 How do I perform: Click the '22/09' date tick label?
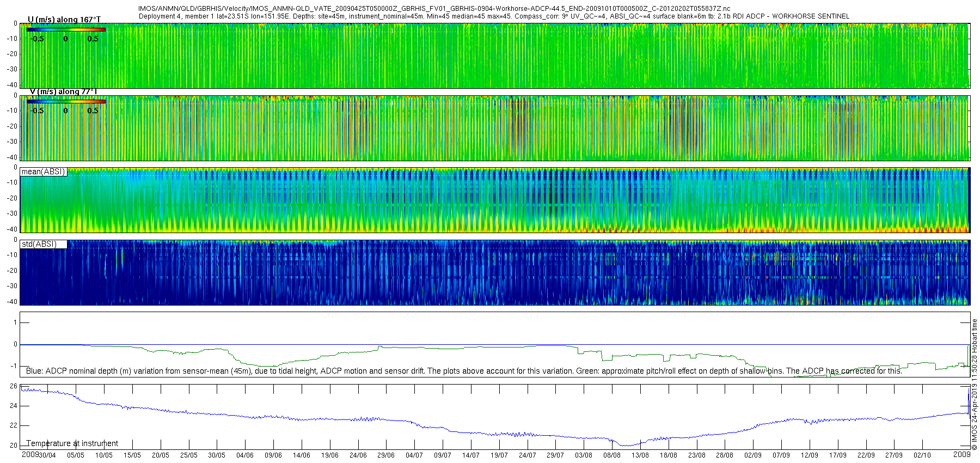pyautogui.click(x=866, y=455)
